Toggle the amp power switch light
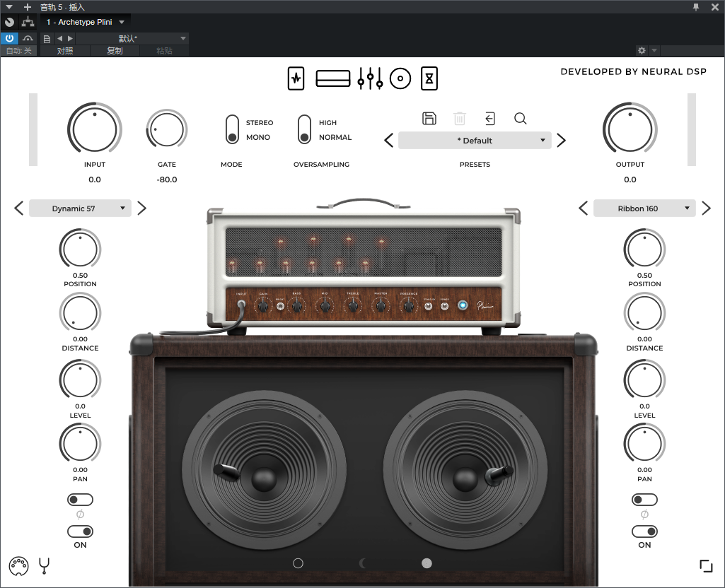725x588 pixels. click(463, 305)
